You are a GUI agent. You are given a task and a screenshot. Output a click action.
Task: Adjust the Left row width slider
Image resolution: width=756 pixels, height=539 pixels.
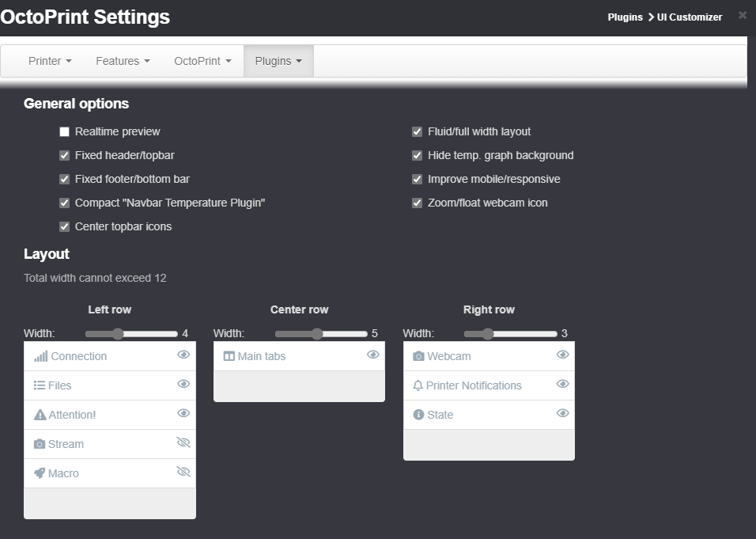click(x=131, y=334)
